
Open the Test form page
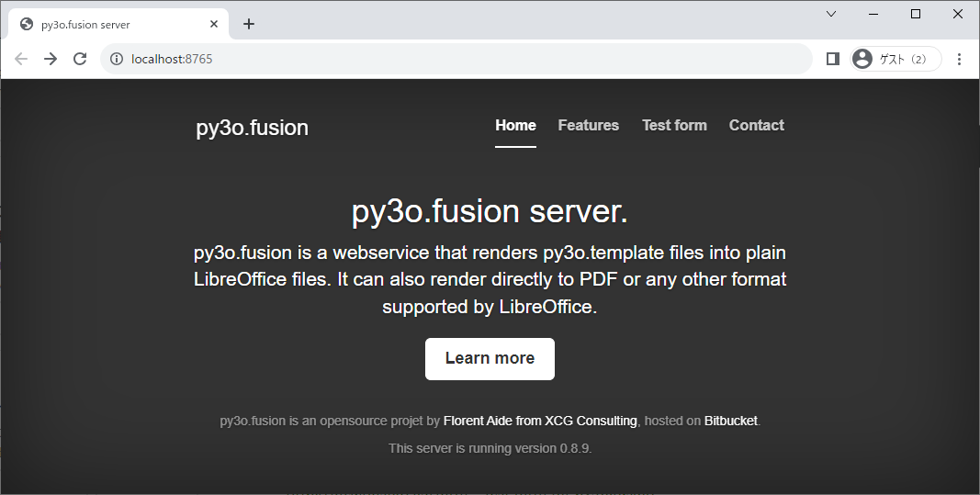click(x=674, y=126)
